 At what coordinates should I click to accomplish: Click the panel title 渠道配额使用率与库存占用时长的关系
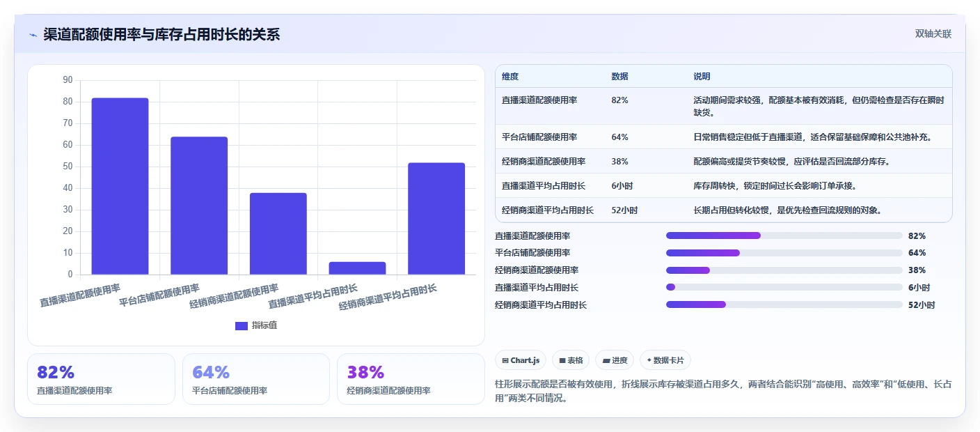161,35
